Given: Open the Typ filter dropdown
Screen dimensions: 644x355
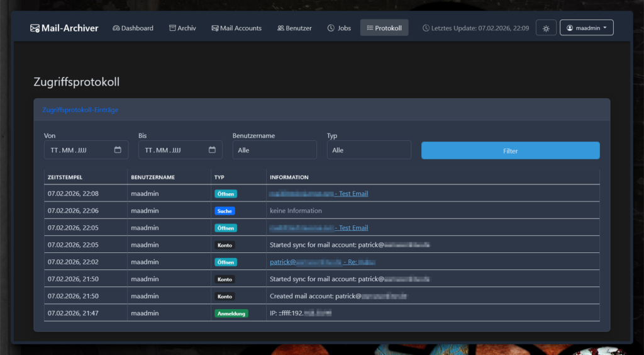Looking at the screenshot, I should 369,150.
